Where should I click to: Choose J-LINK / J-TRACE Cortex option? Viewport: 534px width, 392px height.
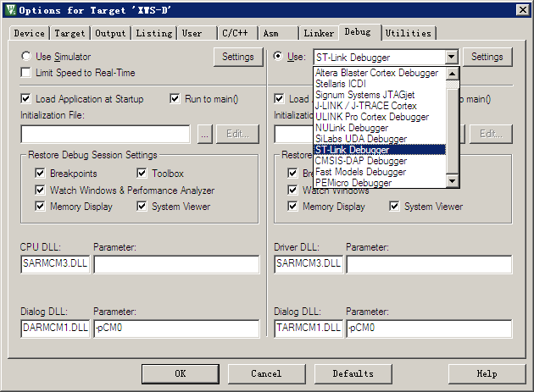coord(380,106)
